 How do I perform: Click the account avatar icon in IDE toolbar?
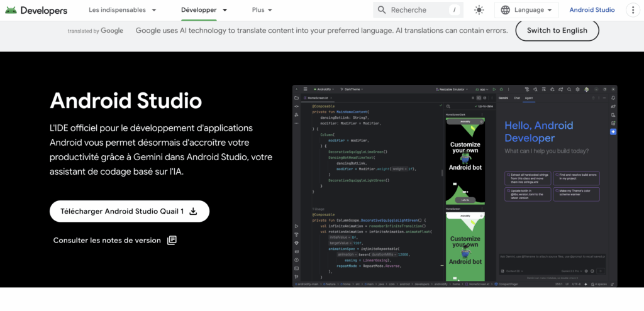coord(587,89)
